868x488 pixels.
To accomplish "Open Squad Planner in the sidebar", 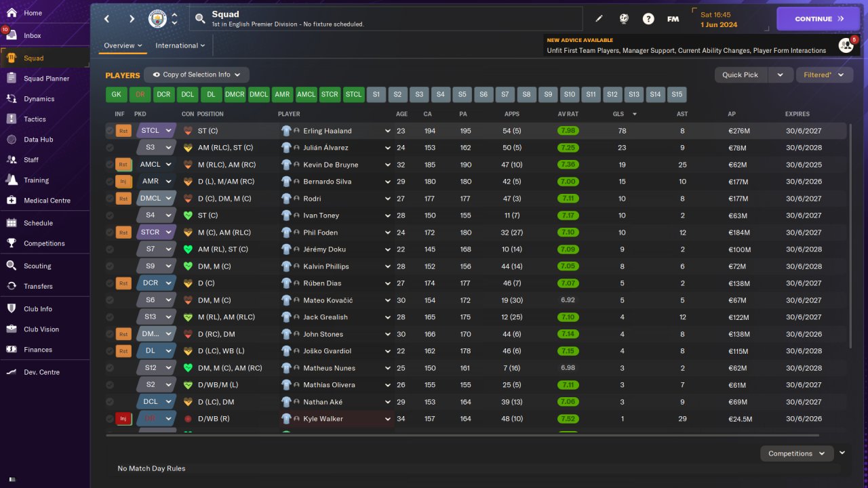I will click(x=45, y=79).
